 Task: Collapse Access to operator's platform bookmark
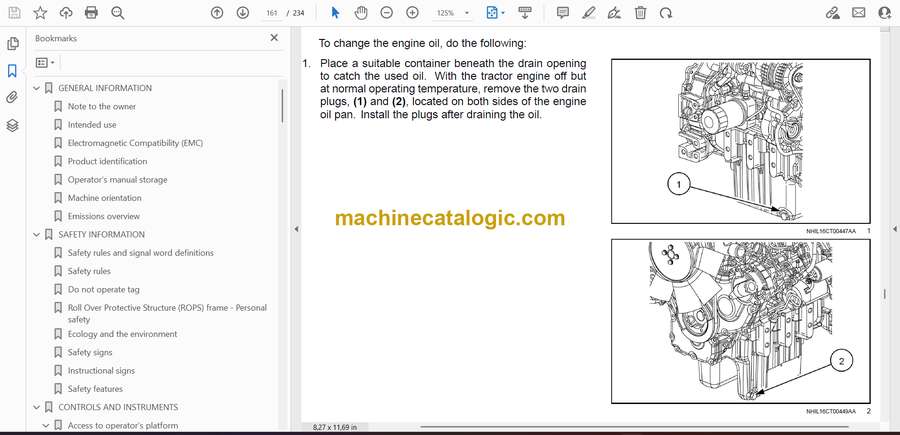click(46, 426)
